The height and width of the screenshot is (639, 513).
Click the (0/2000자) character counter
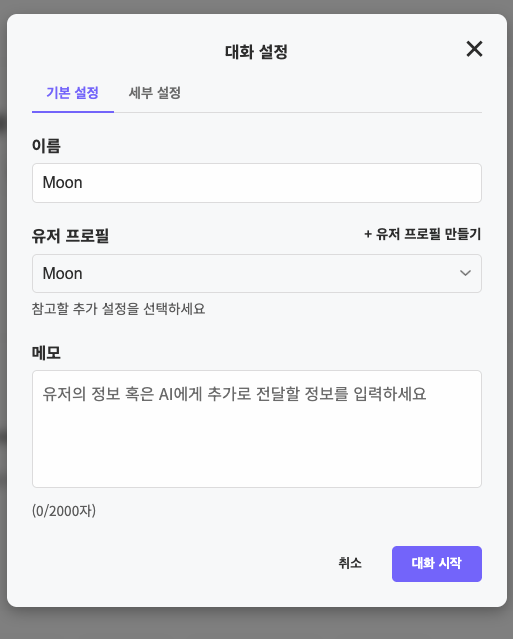click(x=64, y=511)
